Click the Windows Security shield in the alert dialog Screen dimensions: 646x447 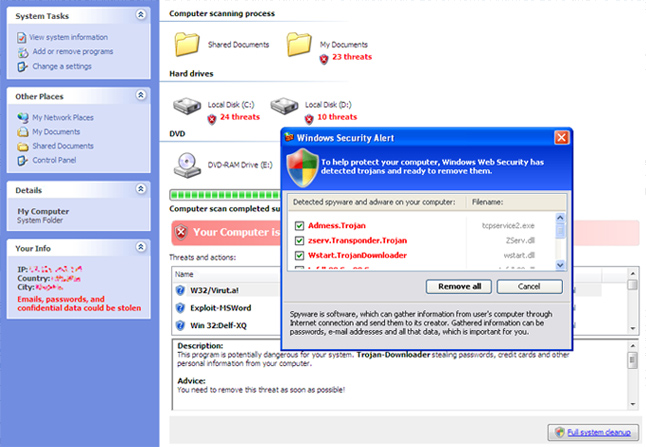click(x=303, y=168)
